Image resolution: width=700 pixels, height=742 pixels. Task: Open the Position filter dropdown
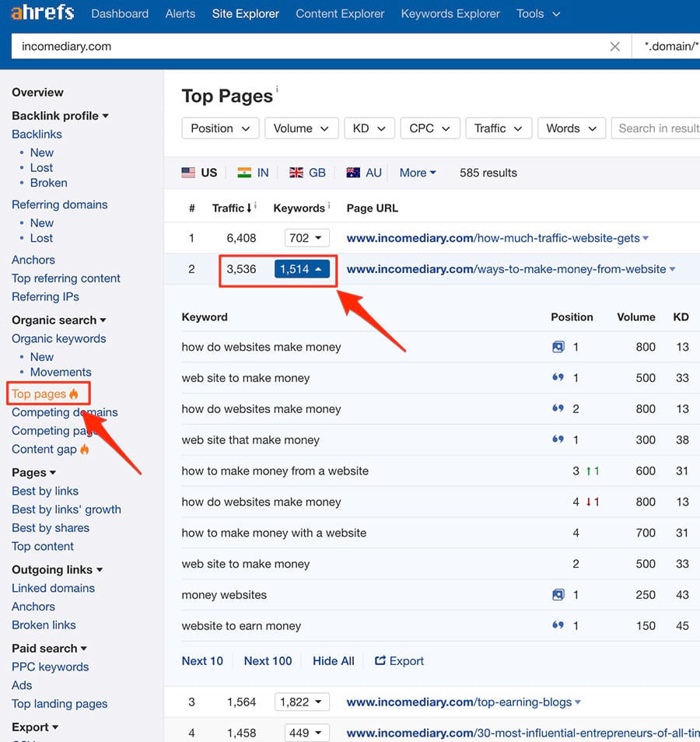(x=220, y=128)
